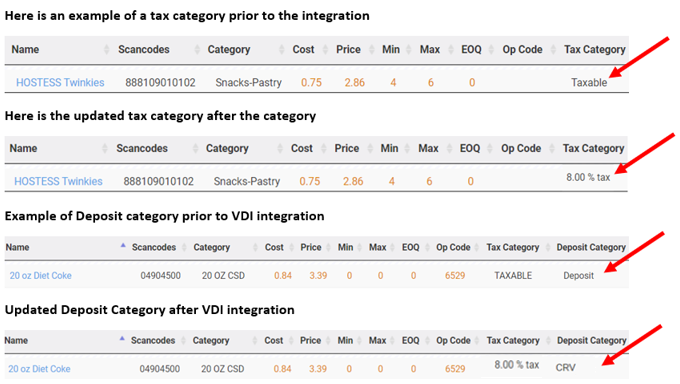Click Deposit Category header in third table
The width and height of the screenshot is (680, 384).
click(591, 247)
